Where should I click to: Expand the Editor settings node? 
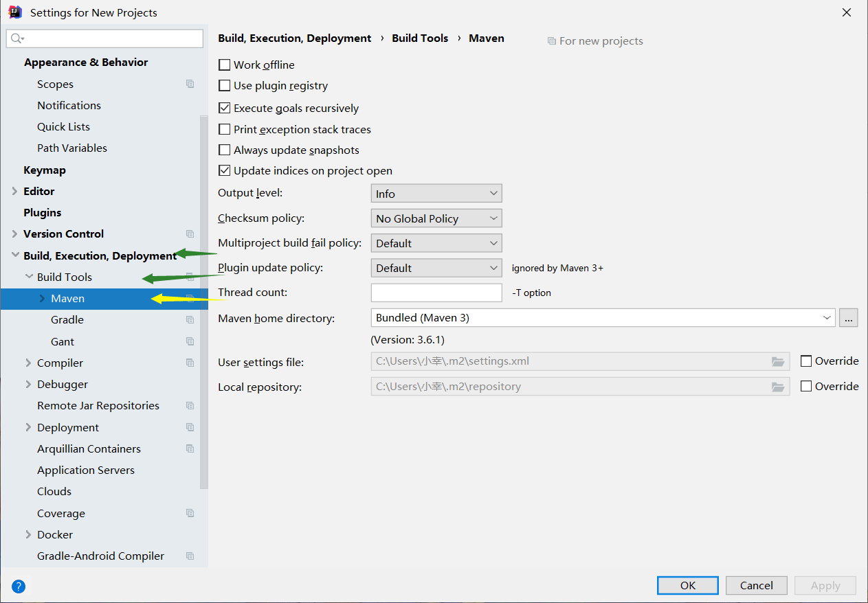15,191
